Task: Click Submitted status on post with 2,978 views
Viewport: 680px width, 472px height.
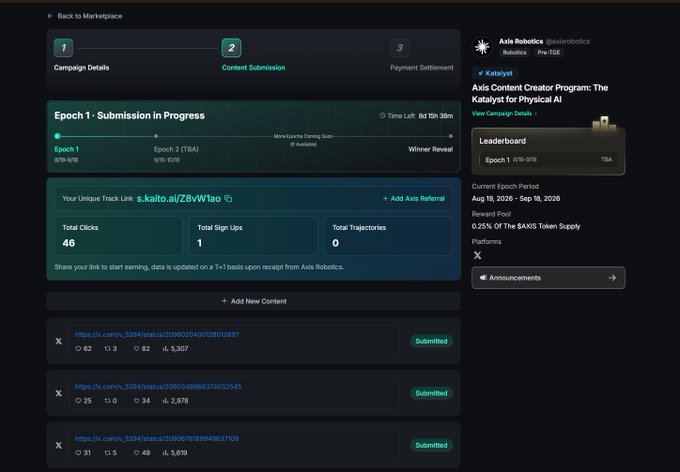Action: tap(431, 393)
